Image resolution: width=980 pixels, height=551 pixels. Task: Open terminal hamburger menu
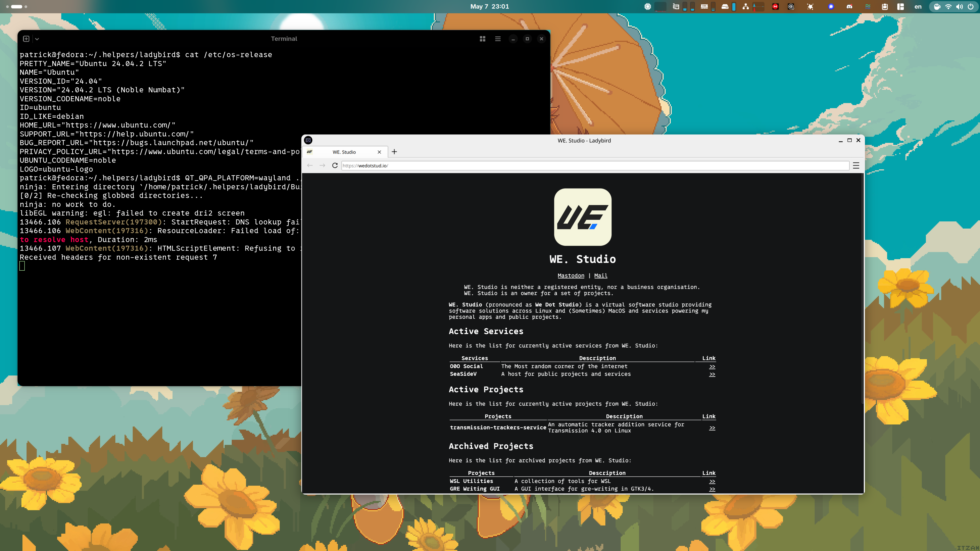498,39
